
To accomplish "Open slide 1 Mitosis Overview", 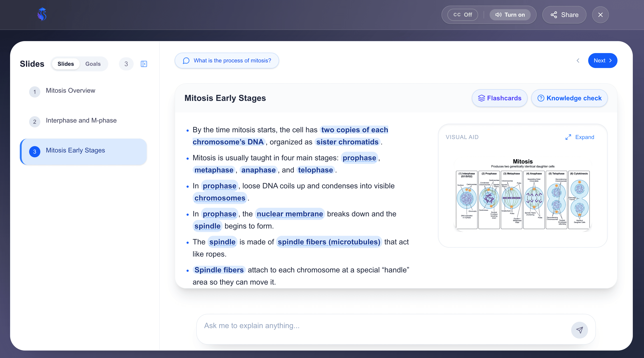I will pos(71,91).
